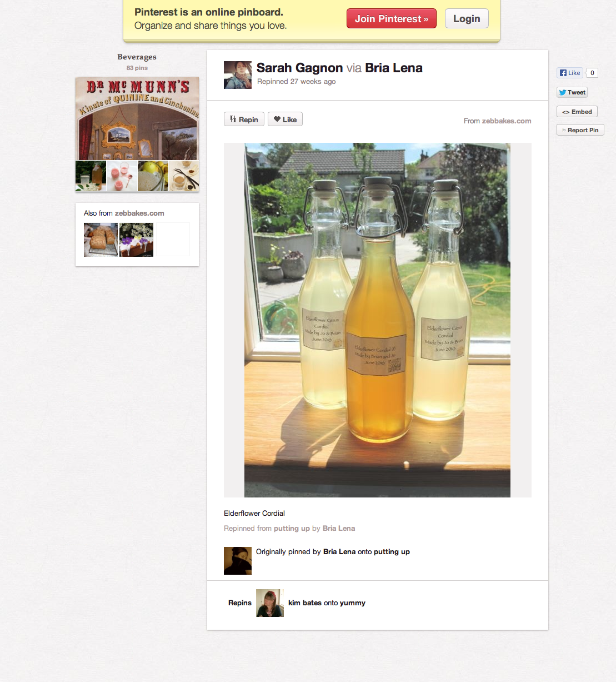
Task: Click the Dr McMunn's board cover image
Action: pyautogui.click(x=137, y=119)
